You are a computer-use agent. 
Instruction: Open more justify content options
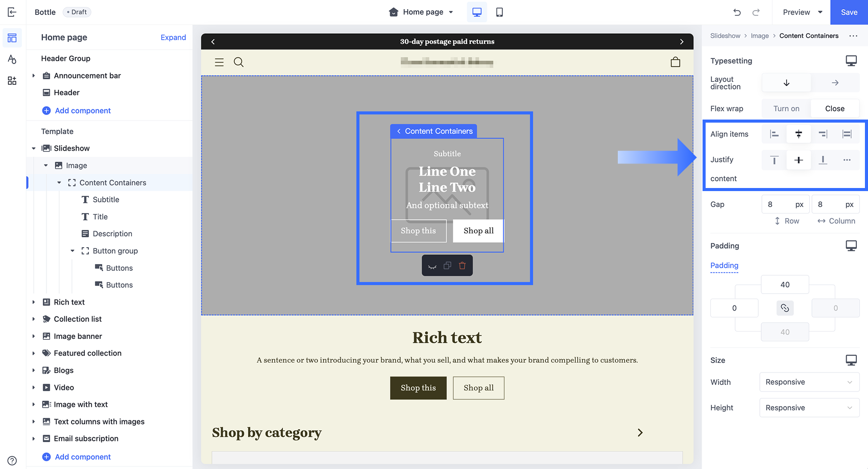click(847, 160)
